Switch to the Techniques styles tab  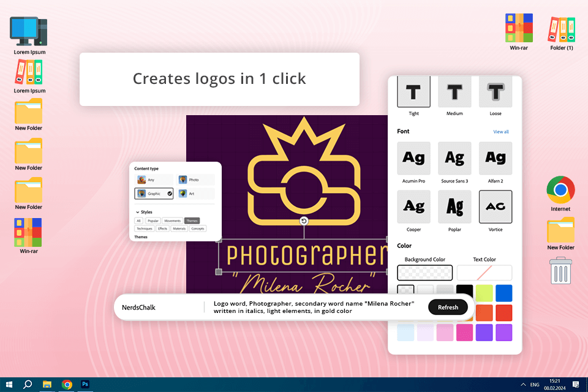click(x=145, y=228)
